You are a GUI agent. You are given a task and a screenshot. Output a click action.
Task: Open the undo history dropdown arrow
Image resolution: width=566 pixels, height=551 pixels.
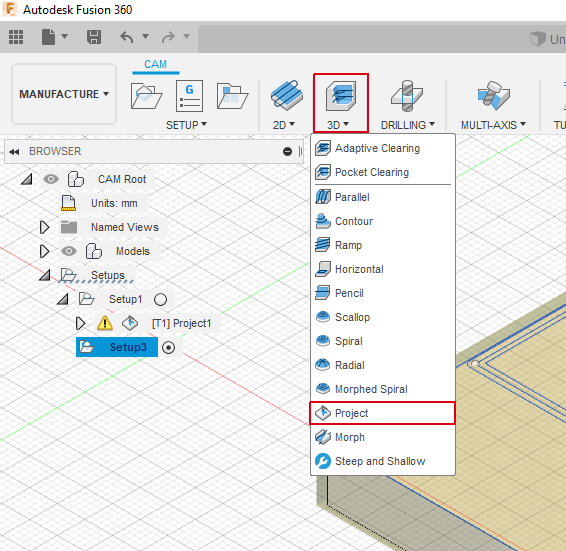145,36
